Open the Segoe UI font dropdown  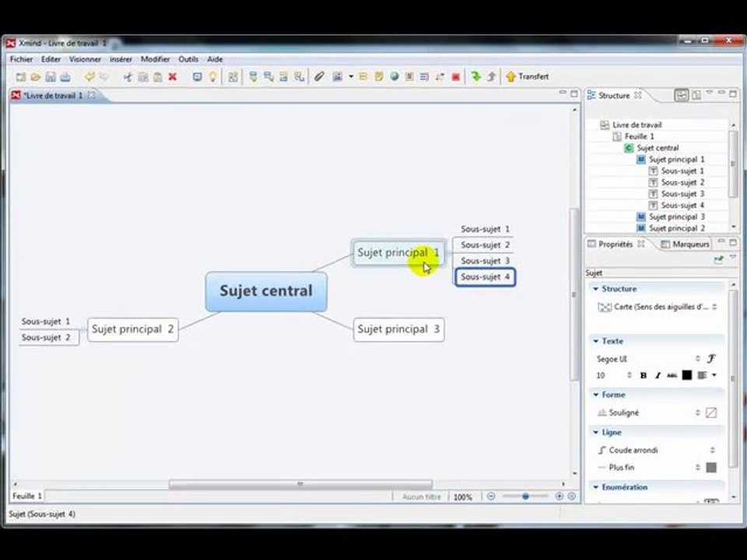click(648, 359)
